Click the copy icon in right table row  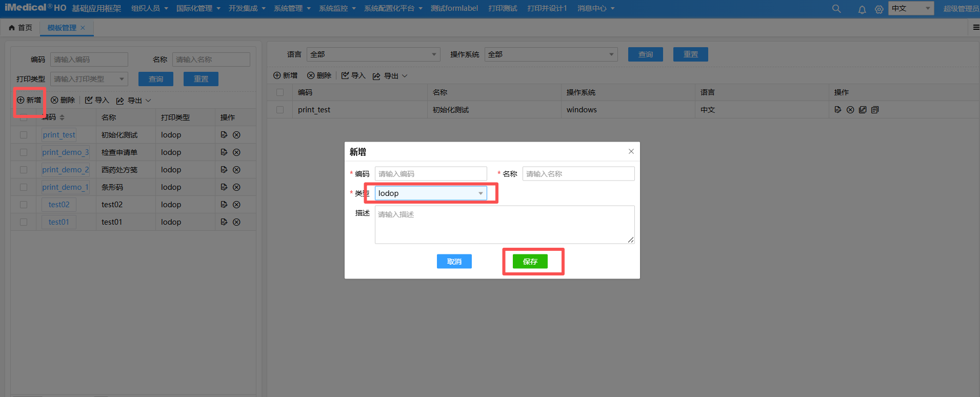click(x=875, y=110)
